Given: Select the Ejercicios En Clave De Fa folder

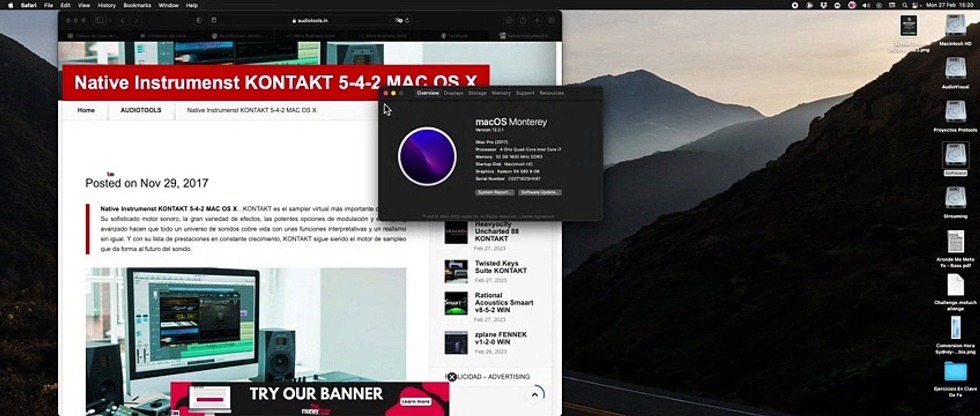Looking at the screenshot, I should click(955, 372).
